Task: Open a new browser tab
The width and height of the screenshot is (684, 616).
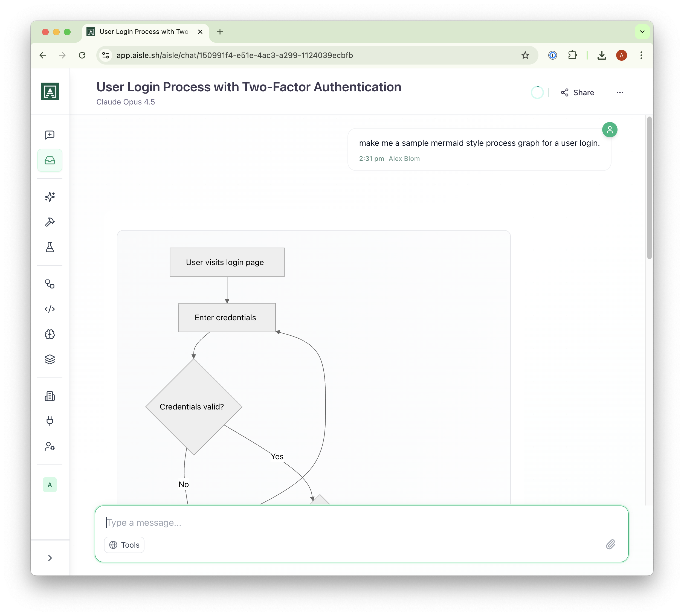Action: pos(220,32)
